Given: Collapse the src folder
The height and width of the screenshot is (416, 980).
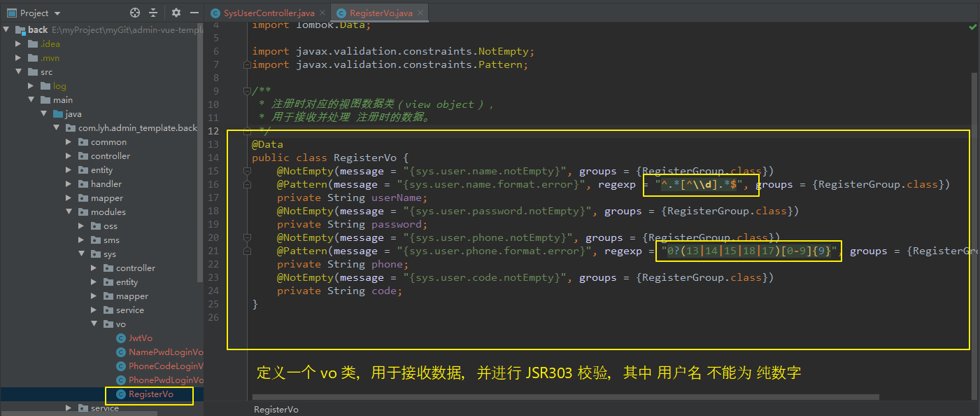Looking at the screenshot, I should pyautogui.click(x=19, y=72).
